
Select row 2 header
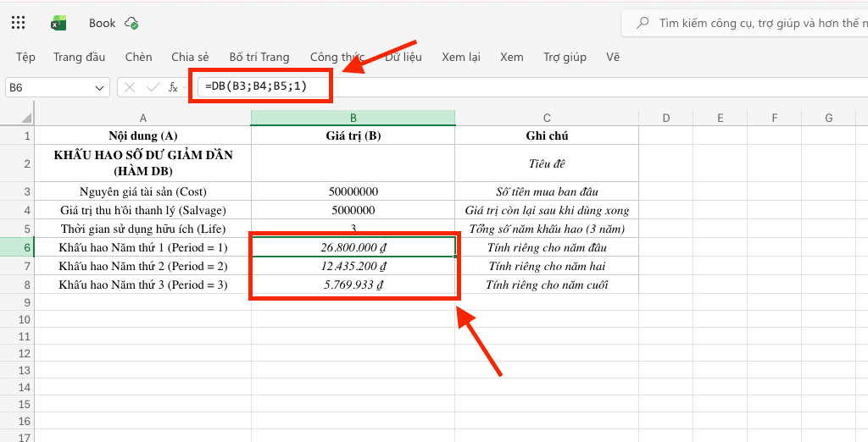click(x=17, y=163)
